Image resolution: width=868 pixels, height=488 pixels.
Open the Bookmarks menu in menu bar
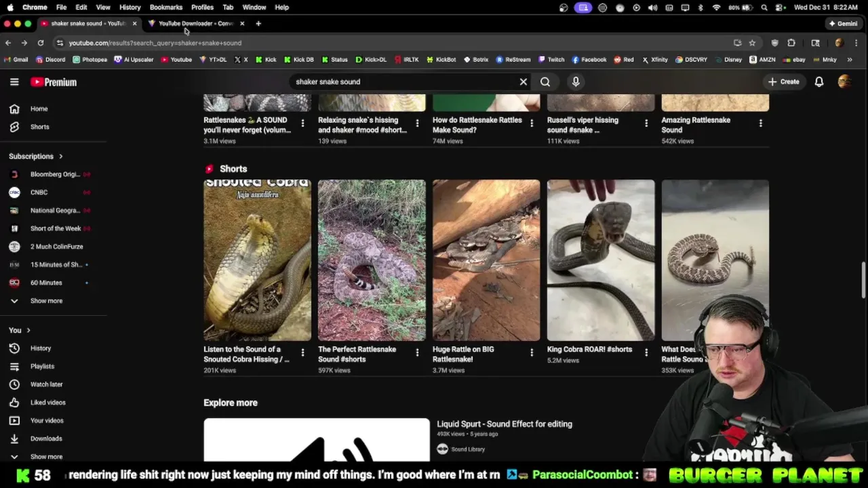tap(166, 7)
